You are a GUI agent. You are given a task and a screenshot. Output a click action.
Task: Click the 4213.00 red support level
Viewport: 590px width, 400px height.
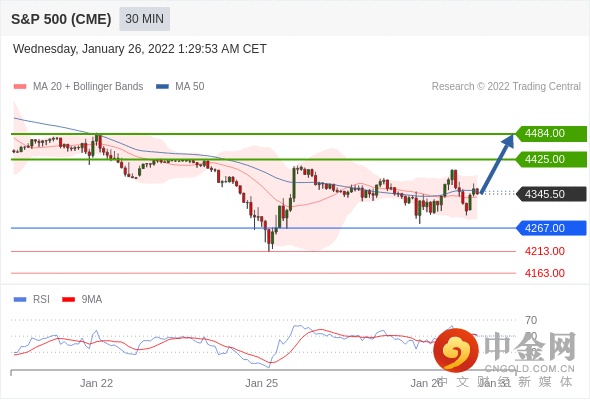(x=545, y=251)
